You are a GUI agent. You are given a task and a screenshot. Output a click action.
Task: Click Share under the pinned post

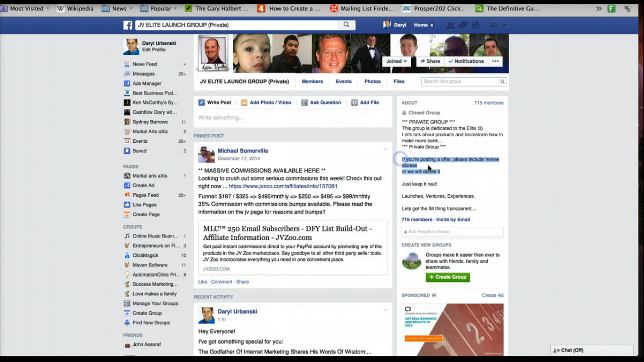(x=242, y=282)
